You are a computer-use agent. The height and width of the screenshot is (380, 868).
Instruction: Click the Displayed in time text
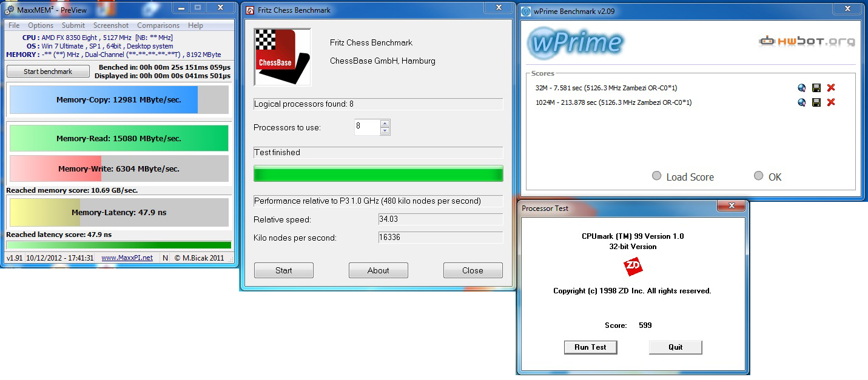pyautogui.click(x=163, y=76)
